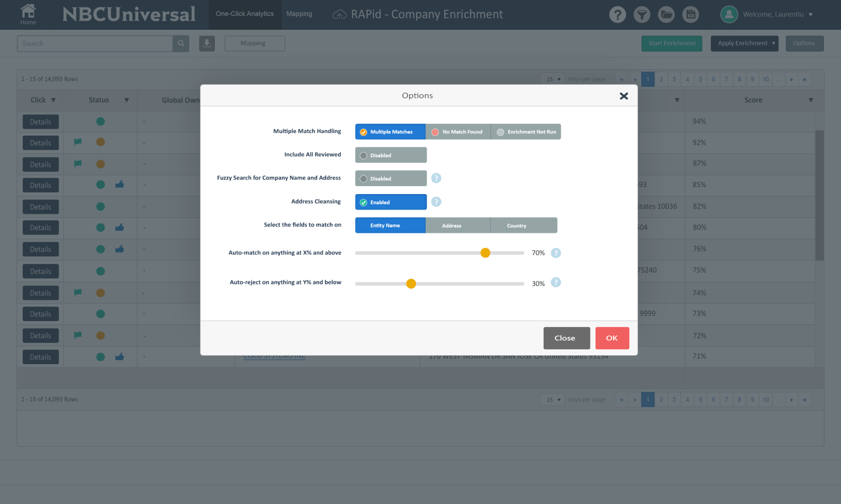Click the flag icon in the 74% row
This screenshot has height=504, width=841.
78,292
